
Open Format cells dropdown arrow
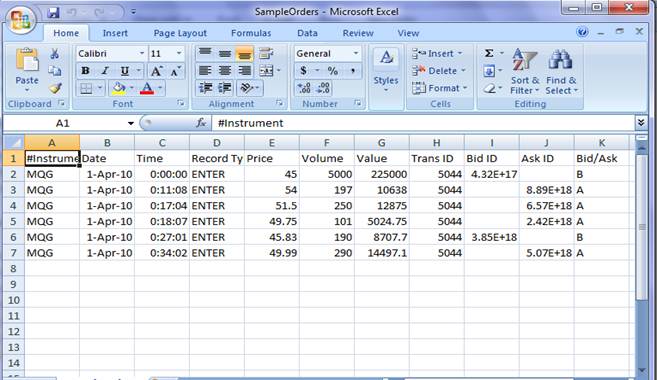tap(465, 88)
